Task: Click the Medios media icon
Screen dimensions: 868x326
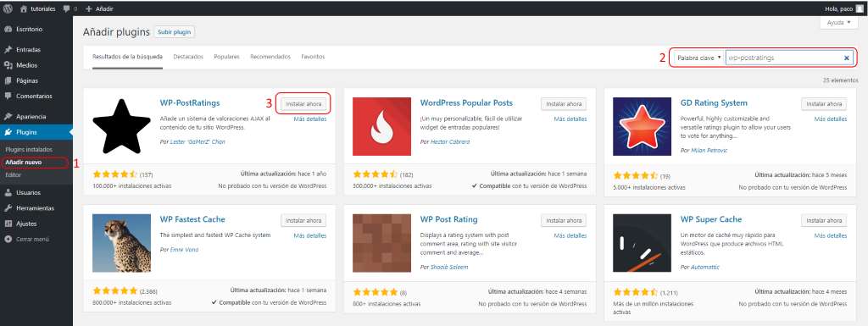Action: tap(8, 64)
